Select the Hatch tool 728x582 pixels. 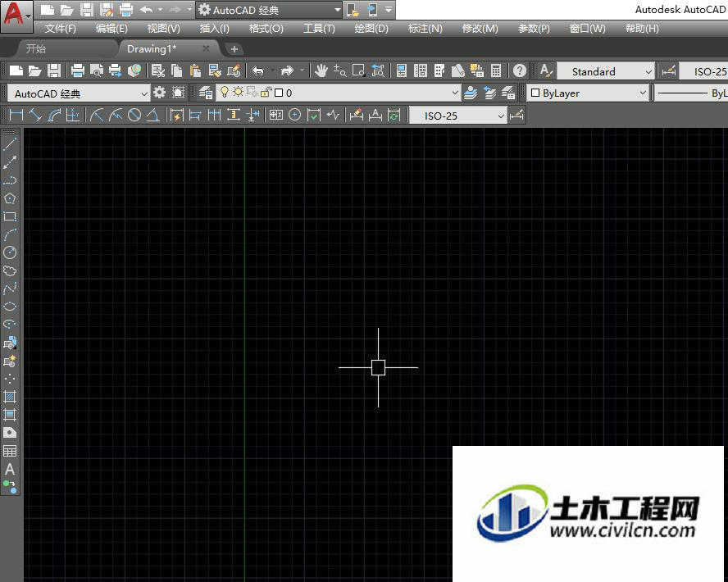point(10,397)
